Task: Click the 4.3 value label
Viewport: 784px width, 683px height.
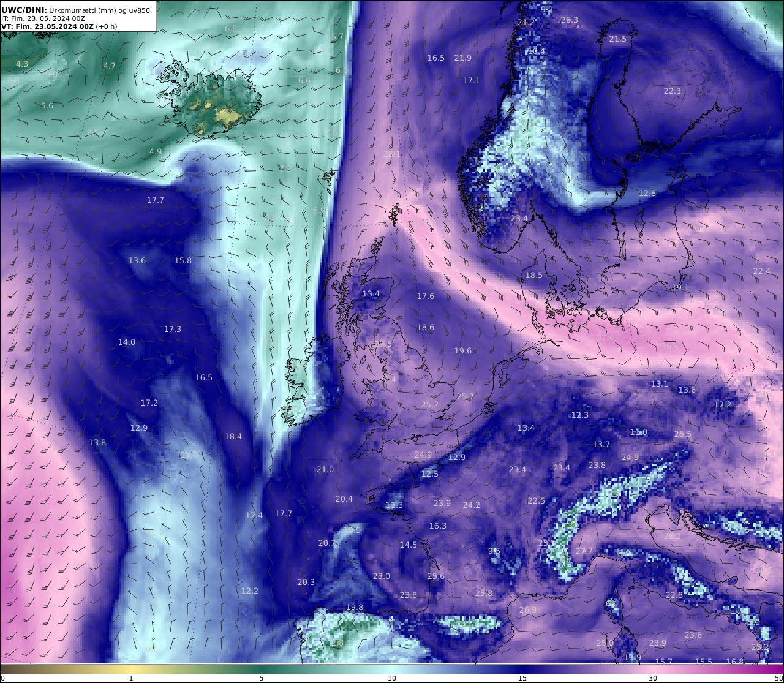Action: pyautogui.click(x=22, y=64)
